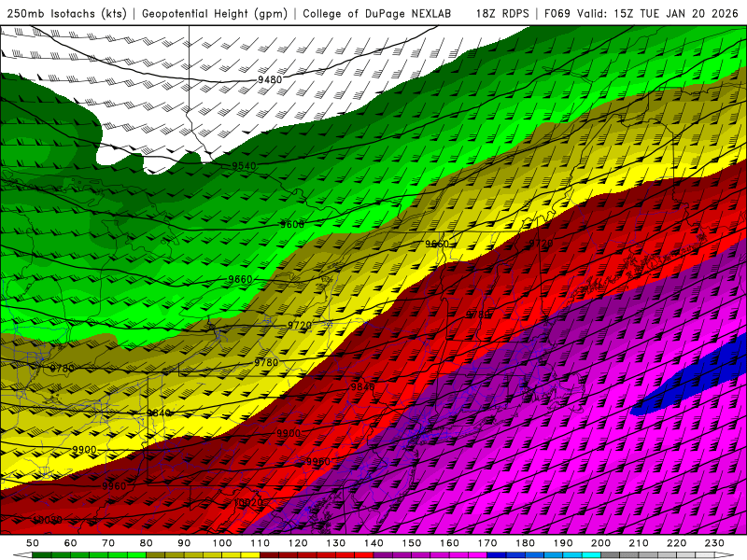Click the 130 value on the color bar

pos(335,543)
